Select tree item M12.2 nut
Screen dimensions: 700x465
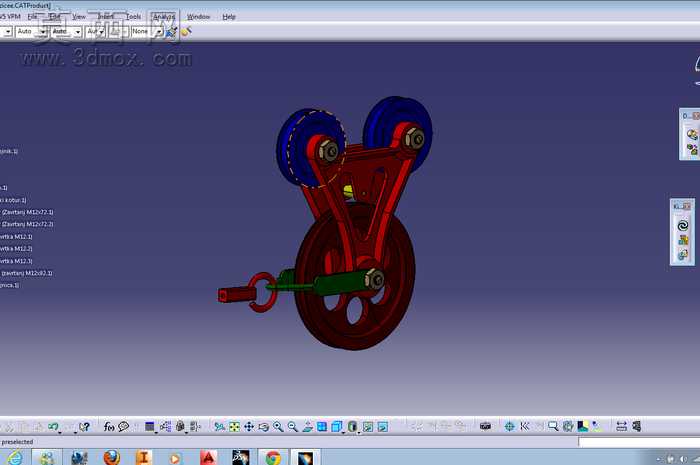click(16, 249)
